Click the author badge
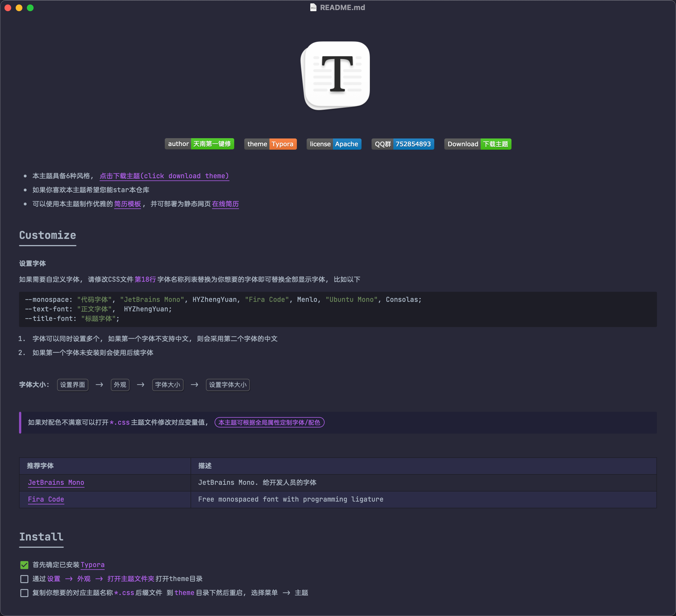The width and height of the screenshot is (676, 616). [x=199, y=144]
